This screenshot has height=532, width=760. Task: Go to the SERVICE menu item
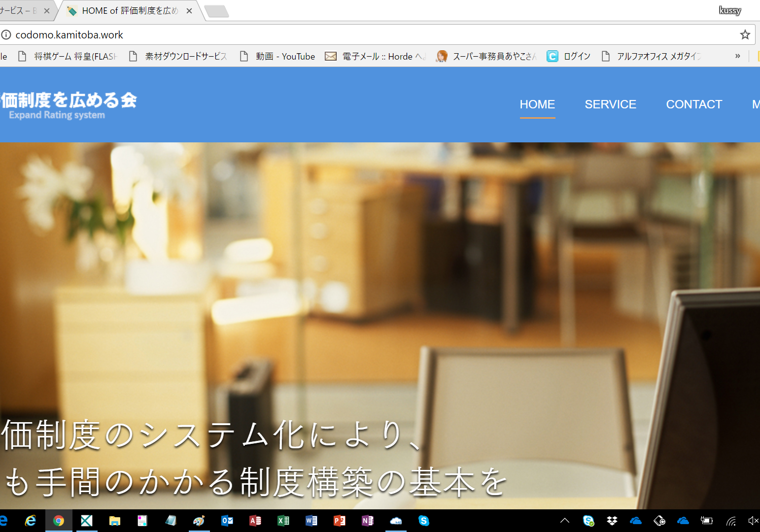610,104
